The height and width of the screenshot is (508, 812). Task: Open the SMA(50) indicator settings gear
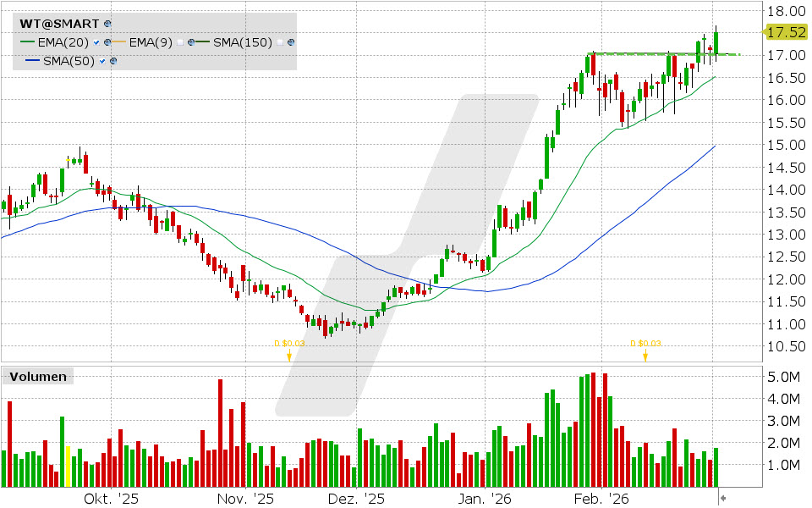[x=112, y=61]
